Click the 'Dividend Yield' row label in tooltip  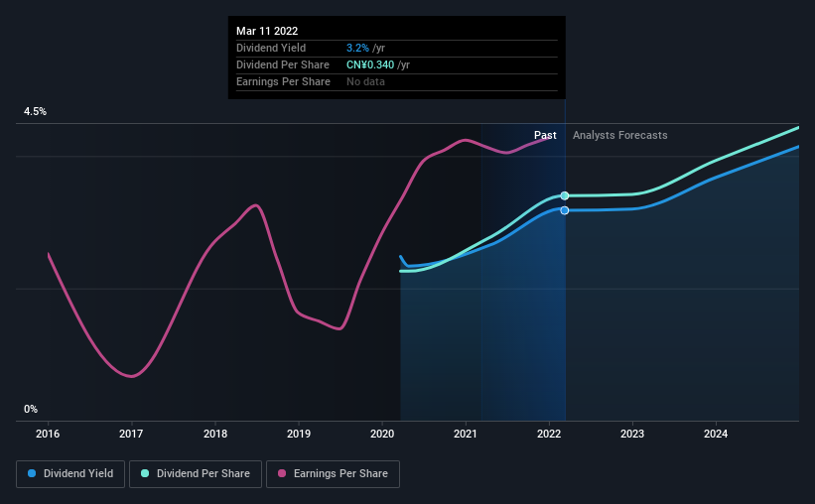[271, 48]
